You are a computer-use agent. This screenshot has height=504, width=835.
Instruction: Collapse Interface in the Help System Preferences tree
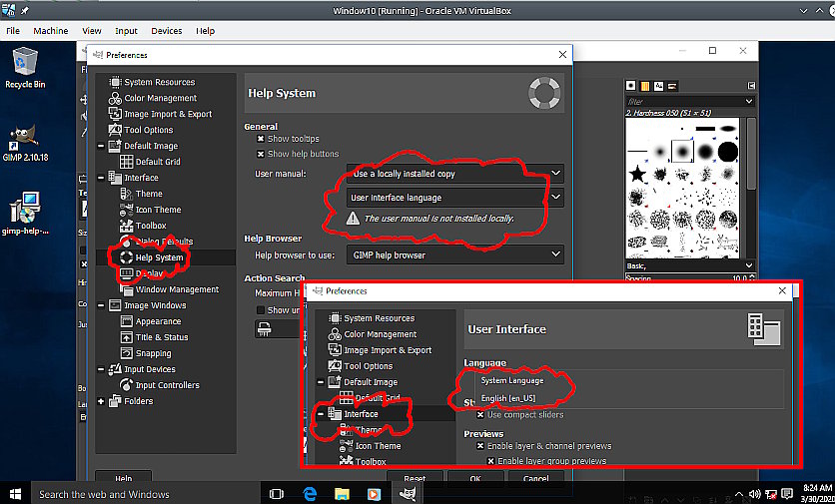[101, 178]
